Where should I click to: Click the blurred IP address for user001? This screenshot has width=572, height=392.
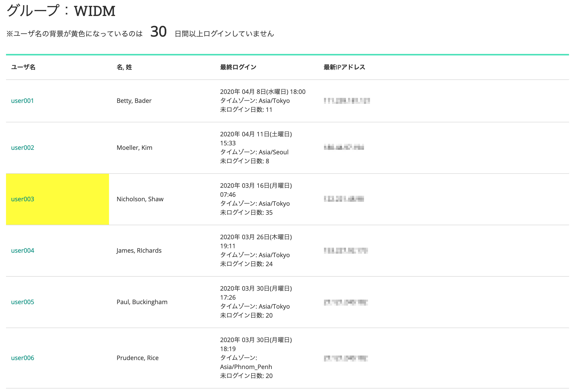[347, 101]
